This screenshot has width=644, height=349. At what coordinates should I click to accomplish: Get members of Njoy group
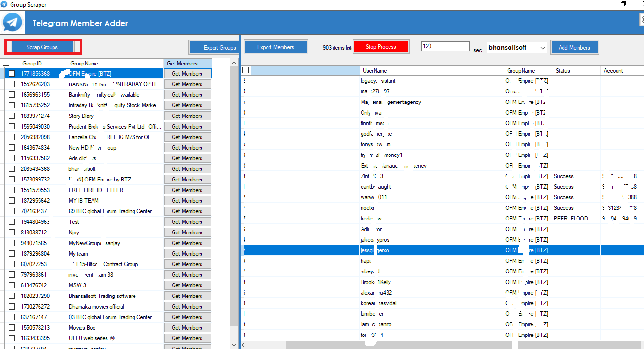(x=188, y=233)
